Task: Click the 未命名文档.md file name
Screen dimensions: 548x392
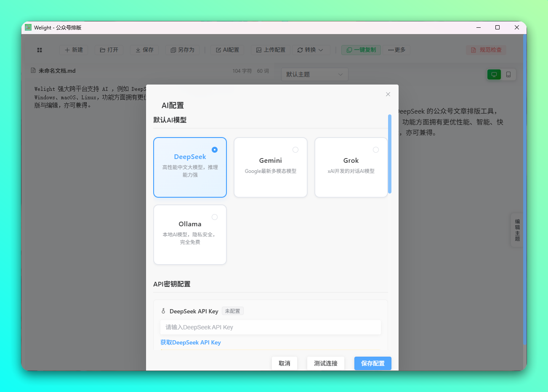Action: pyautogui.click(x=57, y=71)
